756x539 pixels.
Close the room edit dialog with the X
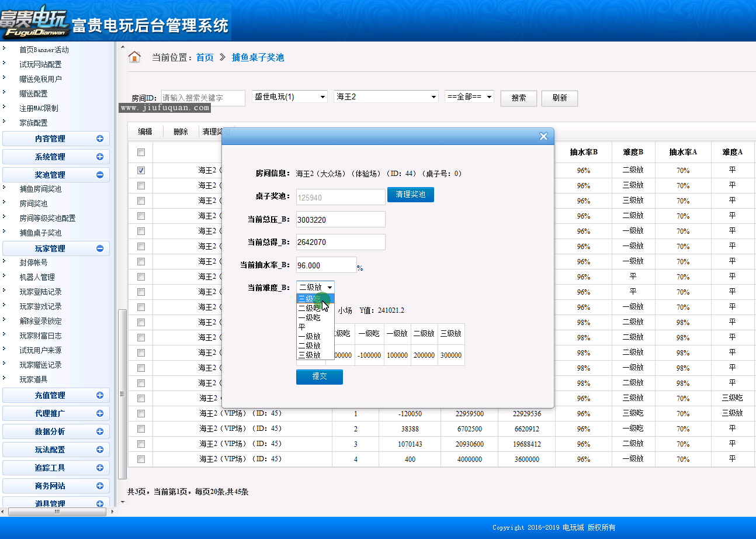(x=543, y=136)
